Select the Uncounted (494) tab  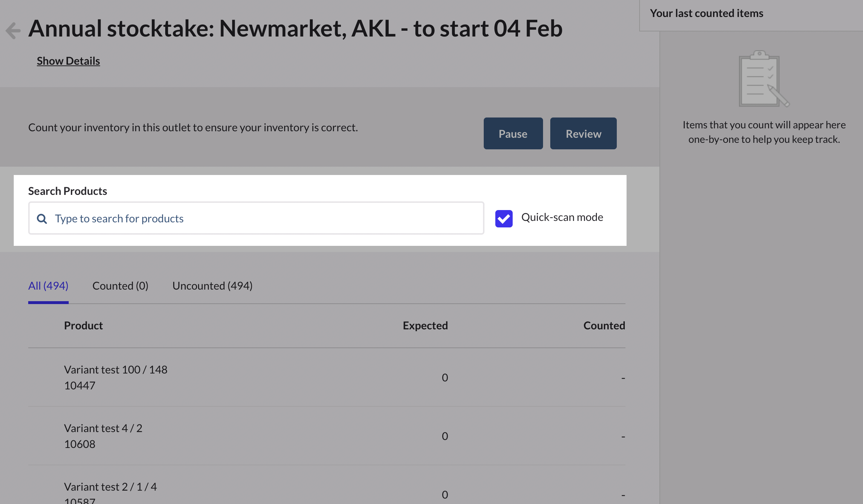click(212, 286)
